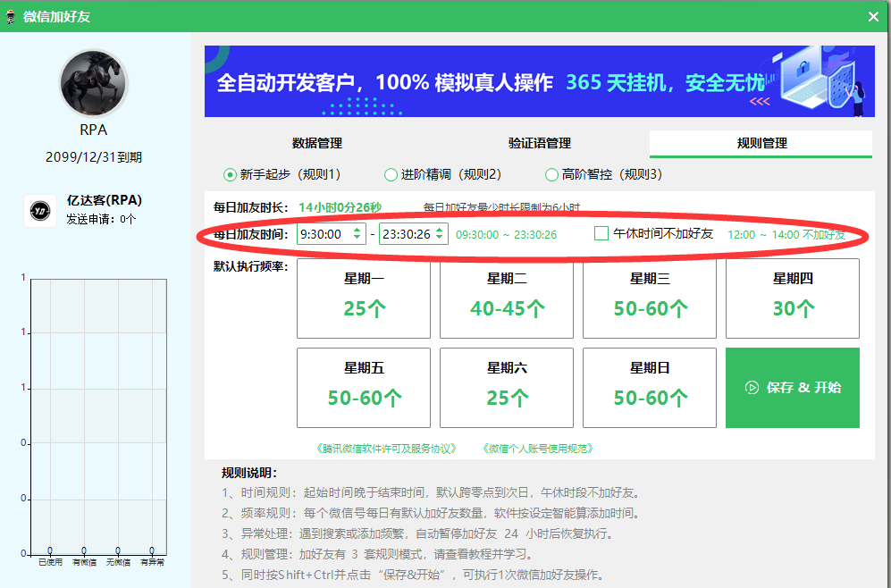Enable 午休时间不加好友 checkbox
This screenshot has width=891, height=588.
[x=601, y=233]
